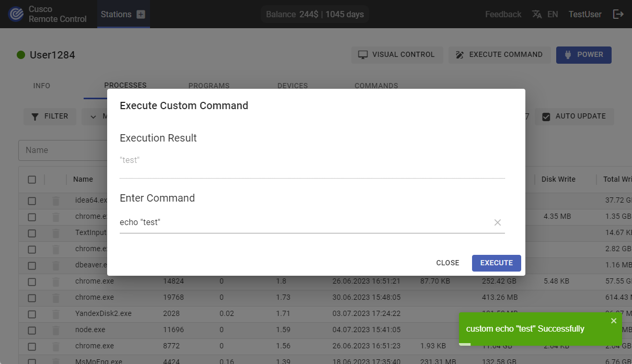Click delete icon for YandexDisk2.exe row
Viewport: 632px width, 364px height.
[56, 314]
